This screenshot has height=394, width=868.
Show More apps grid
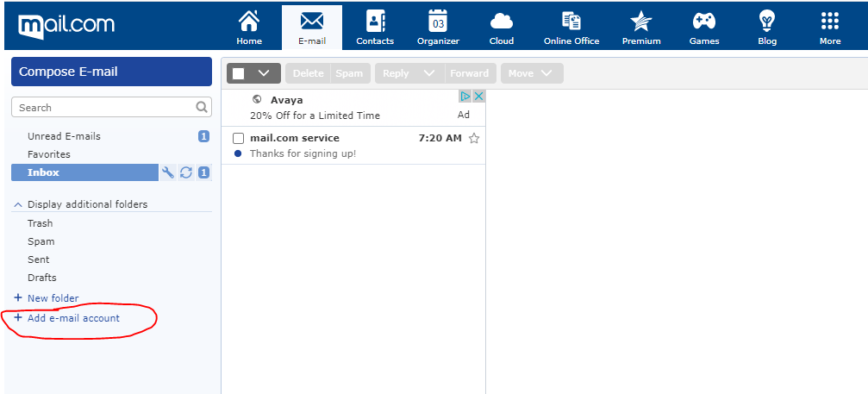pyautogui.click(x=830, y=27)
